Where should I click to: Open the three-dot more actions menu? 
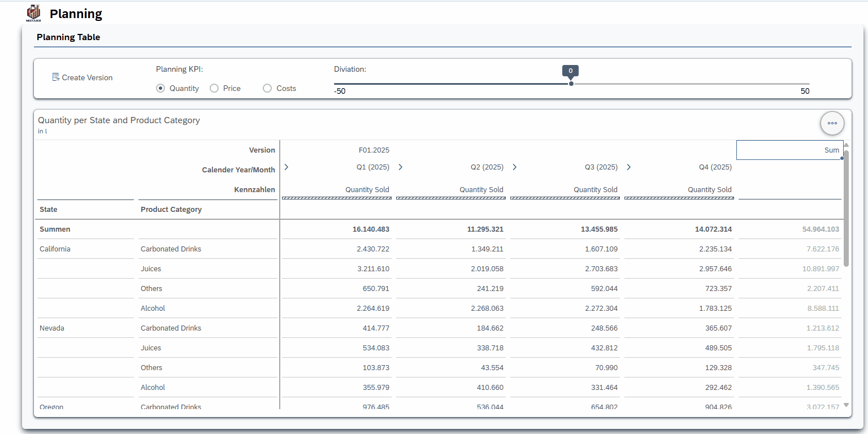832,123
